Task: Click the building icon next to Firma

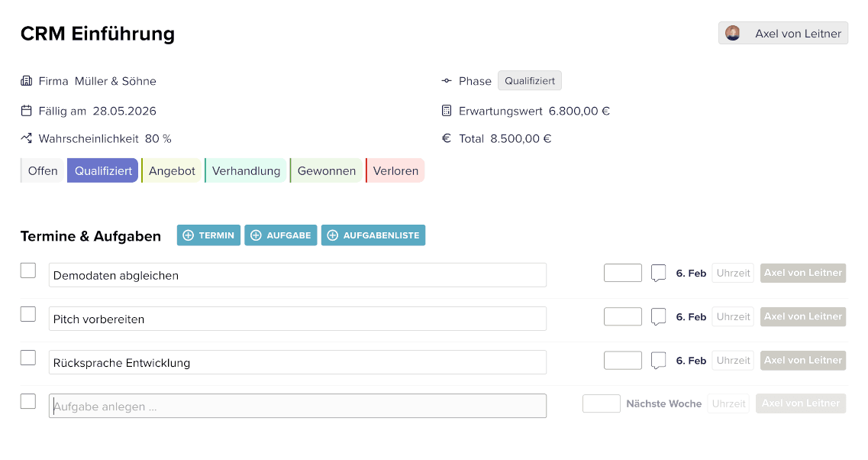Action: point(27,81)
